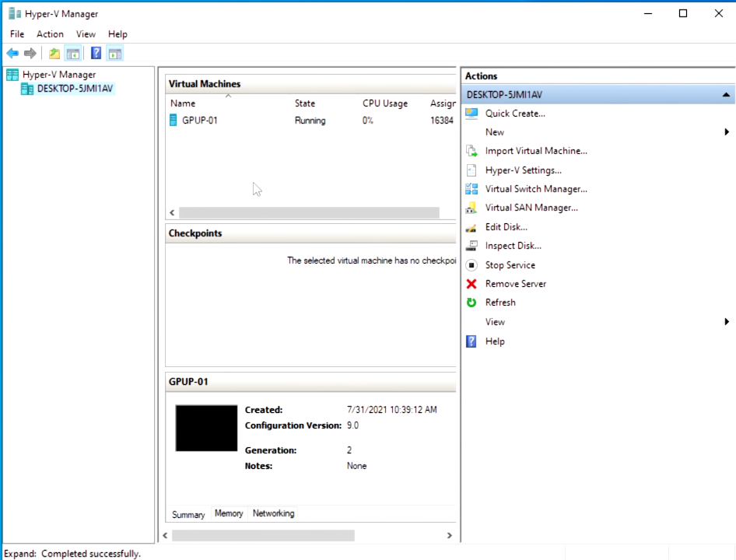Click the Forward arrow toolbar icon
736x560 pixels.
tap(30, 54)
